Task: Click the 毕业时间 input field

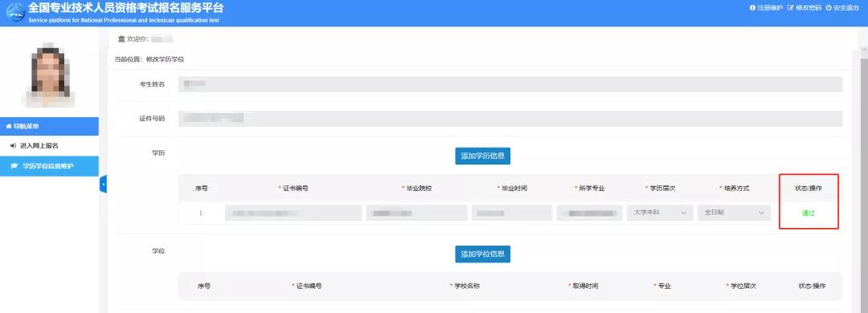Action: (x=512, y=213)
